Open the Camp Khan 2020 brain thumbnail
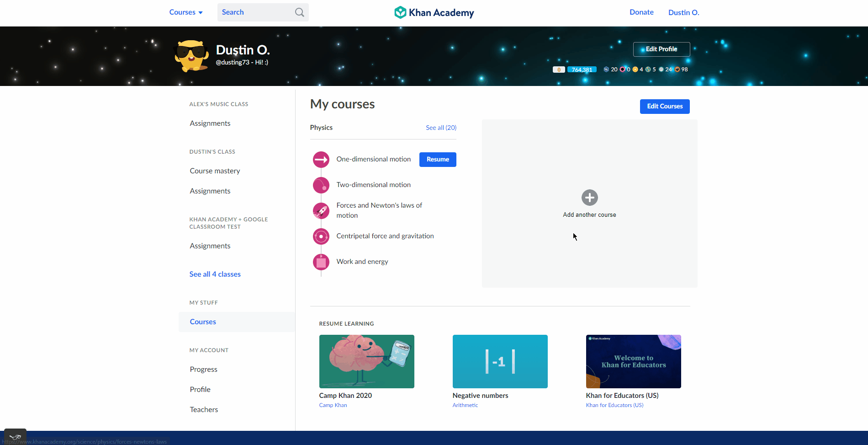Viewport: 868px width, 445px height. [367, 361]
